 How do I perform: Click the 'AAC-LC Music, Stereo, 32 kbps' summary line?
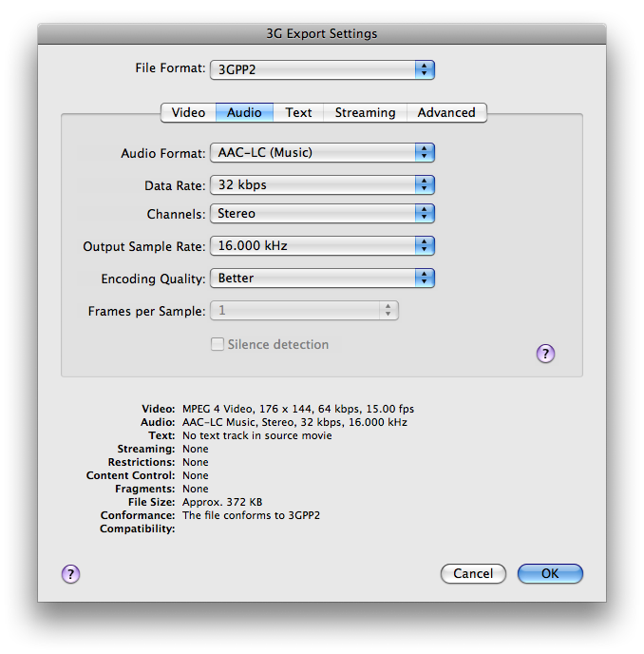[294, 422]
